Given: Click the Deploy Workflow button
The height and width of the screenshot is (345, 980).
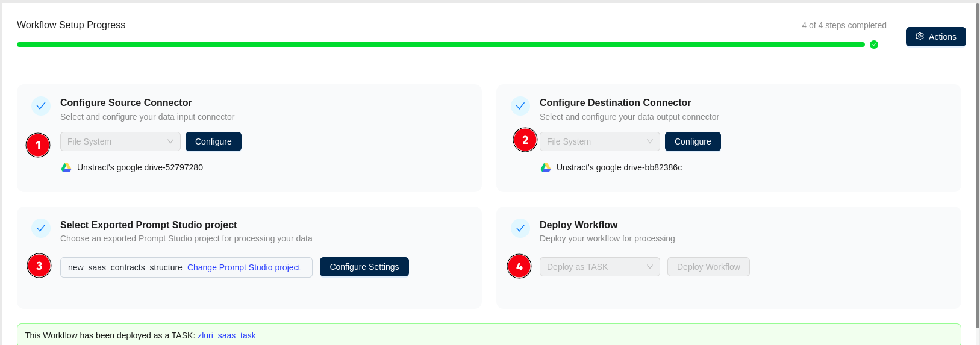Looking at the screenshot, I should point(708,267).
